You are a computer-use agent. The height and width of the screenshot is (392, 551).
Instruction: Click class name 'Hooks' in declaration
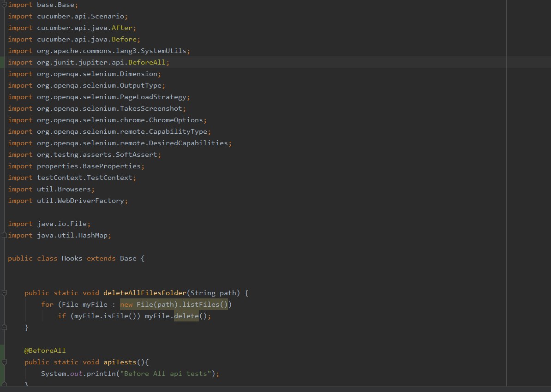(72, 258)
